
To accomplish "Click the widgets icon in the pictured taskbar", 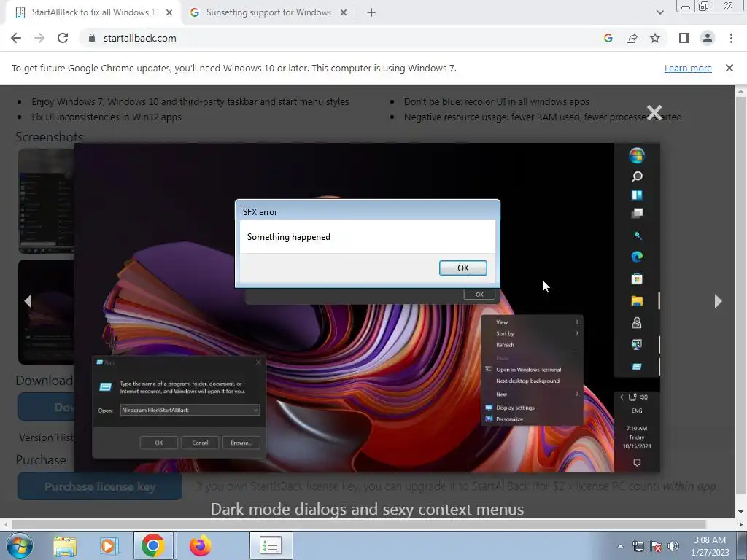I will (x=637, y=195).
